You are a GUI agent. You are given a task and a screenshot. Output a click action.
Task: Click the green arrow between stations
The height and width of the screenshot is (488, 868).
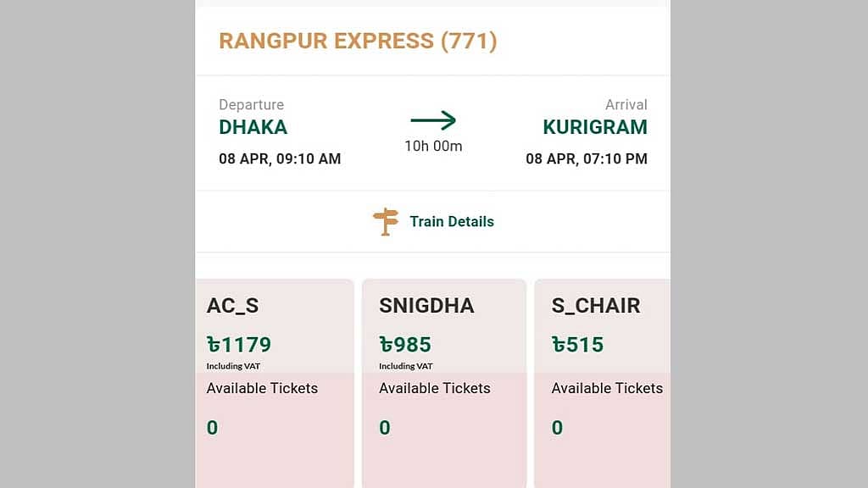[x=433, y=120]
